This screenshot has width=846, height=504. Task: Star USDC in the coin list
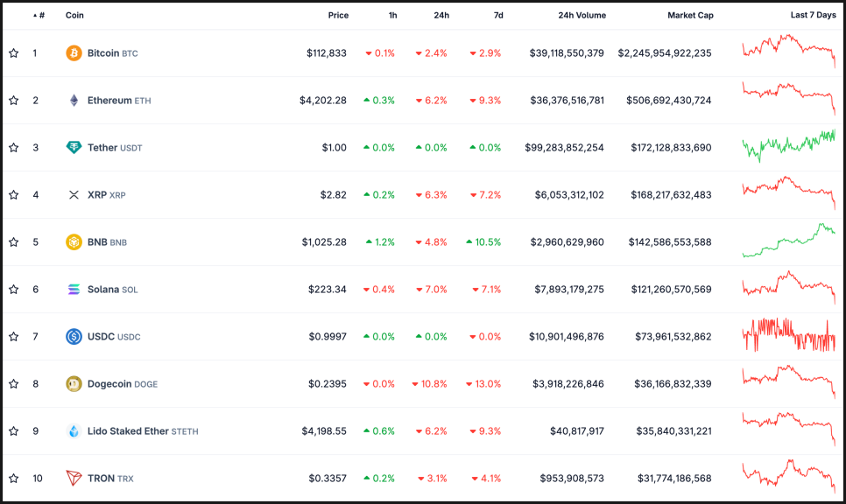(x=13, y=336)
